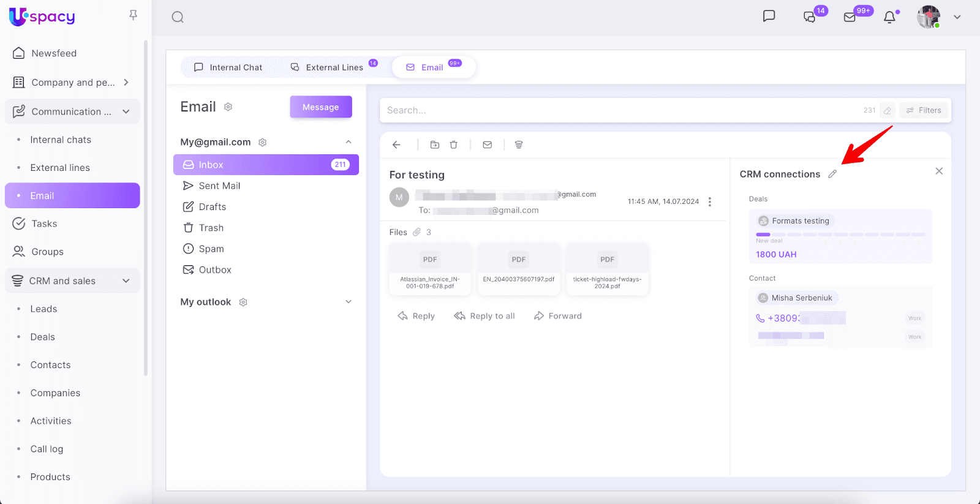This screenshot has width=980, height=504.
Task: Open the notifications bell icon
Action: click(889, 17)
